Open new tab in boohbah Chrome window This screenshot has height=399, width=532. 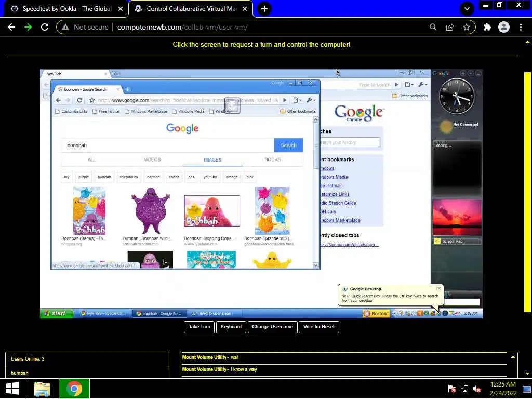click(x=128, y=89)
